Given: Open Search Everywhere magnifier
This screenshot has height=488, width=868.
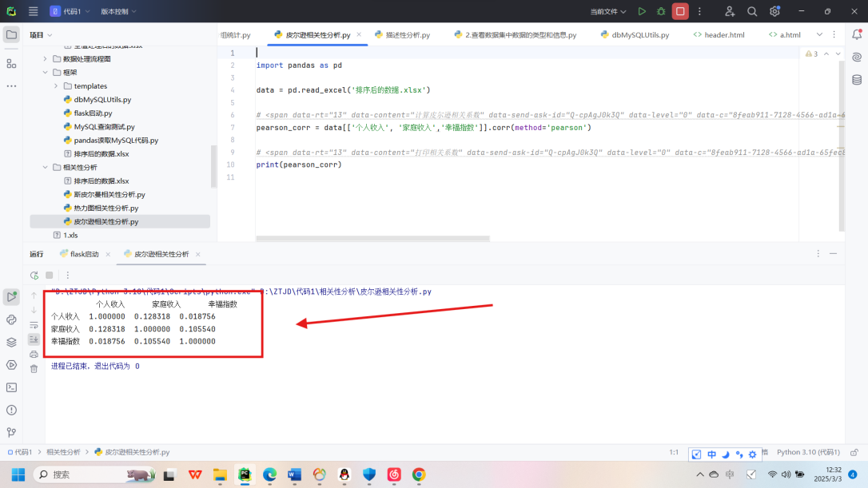Looking at the screenshot, I should pyautogui.click(x=752, y=11).
